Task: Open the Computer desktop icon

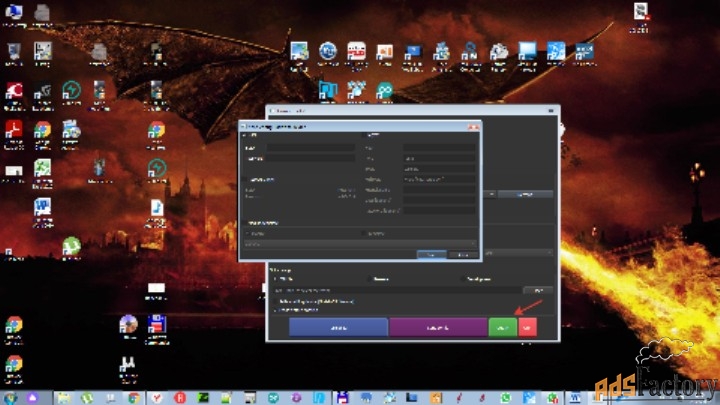Action: [x=14, y=15]
